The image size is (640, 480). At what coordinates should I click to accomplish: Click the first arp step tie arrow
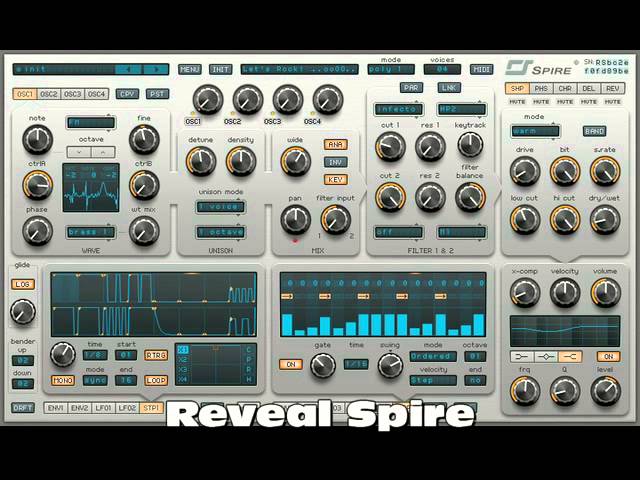click(287, 296)
